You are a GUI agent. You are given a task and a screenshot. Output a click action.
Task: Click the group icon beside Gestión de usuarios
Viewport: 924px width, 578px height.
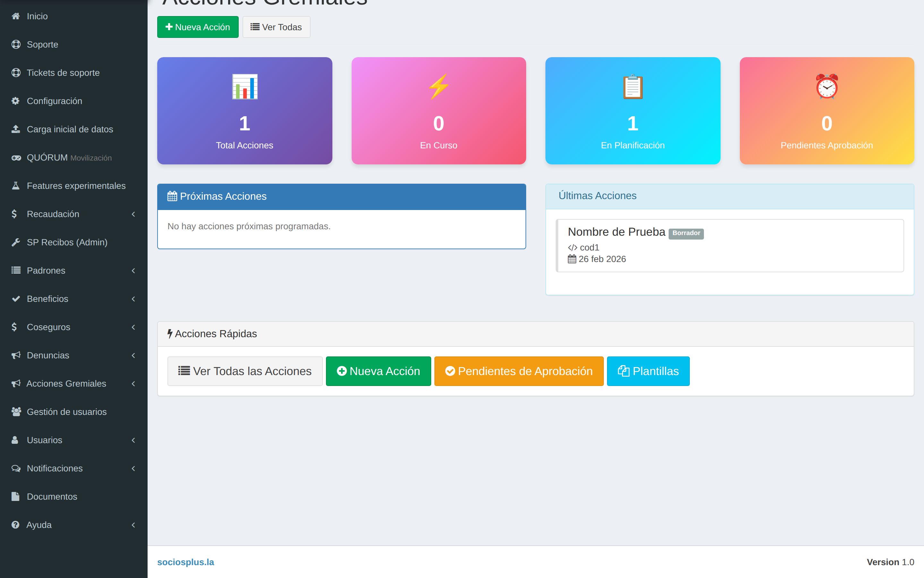click(16, 412)
